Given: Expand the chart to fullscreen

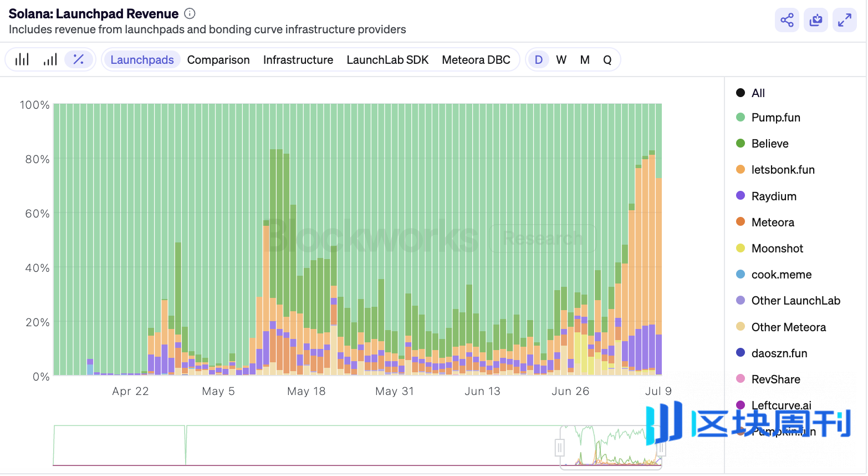Looking at the screenshot, I should [x=845, y=21].
